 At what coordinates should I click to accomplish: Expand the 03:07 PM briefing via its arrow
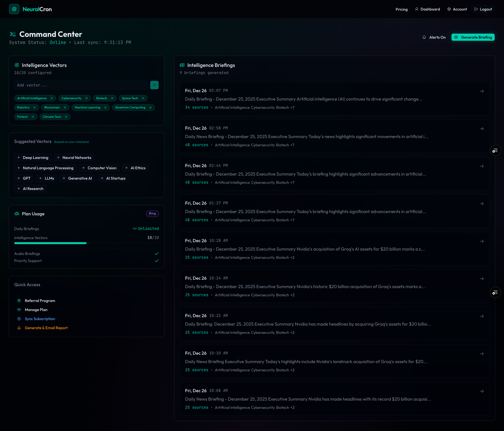click(482, 91)
